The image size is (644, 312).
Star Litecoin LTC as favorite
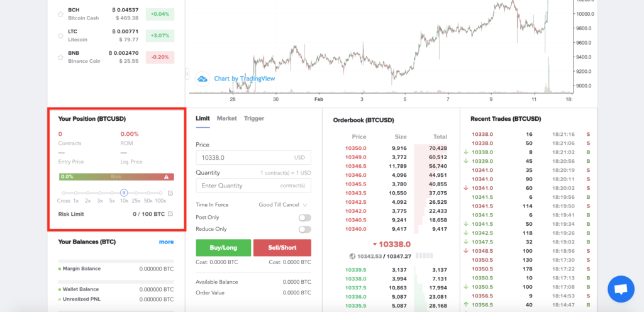click(x=60, y=36)
